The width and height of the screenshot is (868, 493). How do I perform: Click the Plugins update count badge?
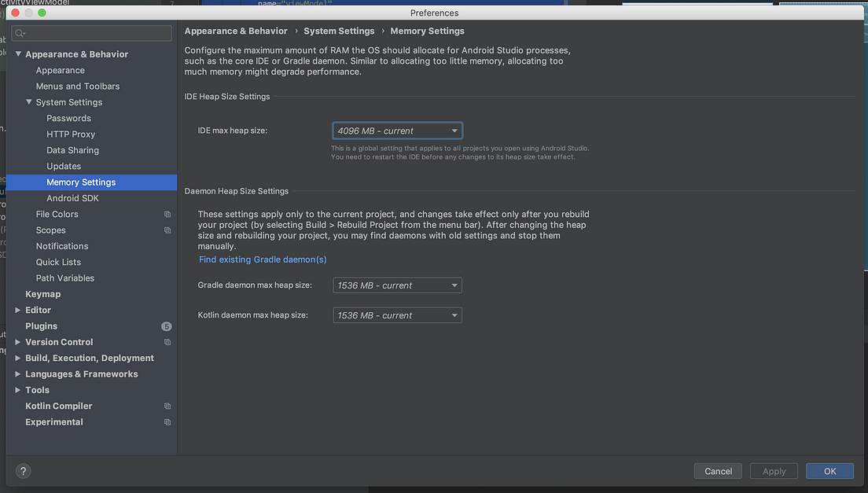pos(166,326)
